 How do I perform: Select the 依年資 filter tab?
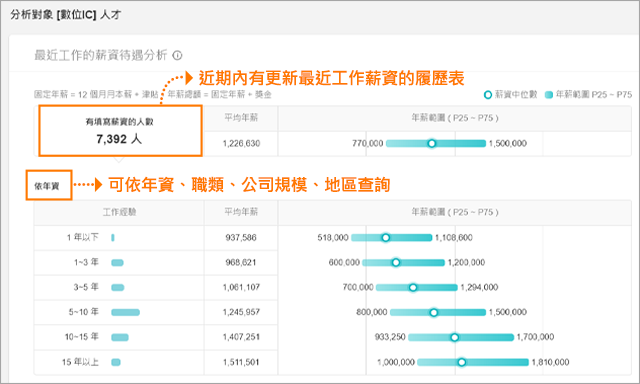(49, 185)
